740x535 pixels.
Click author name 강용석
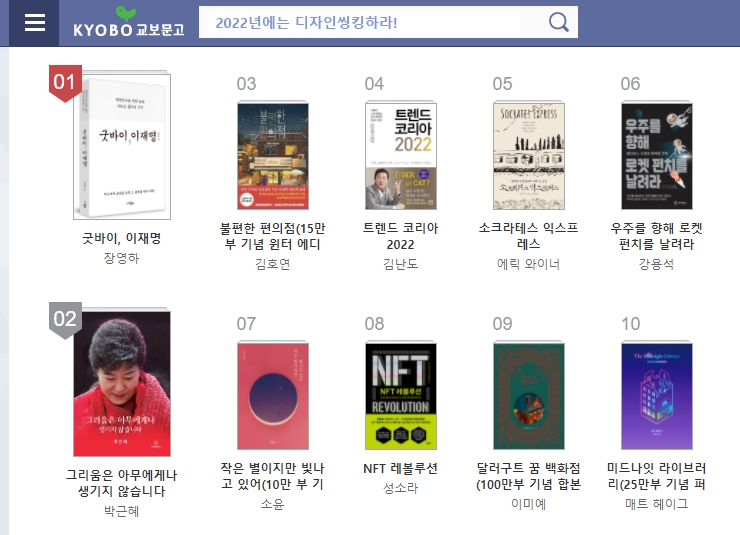coord(656,264)
